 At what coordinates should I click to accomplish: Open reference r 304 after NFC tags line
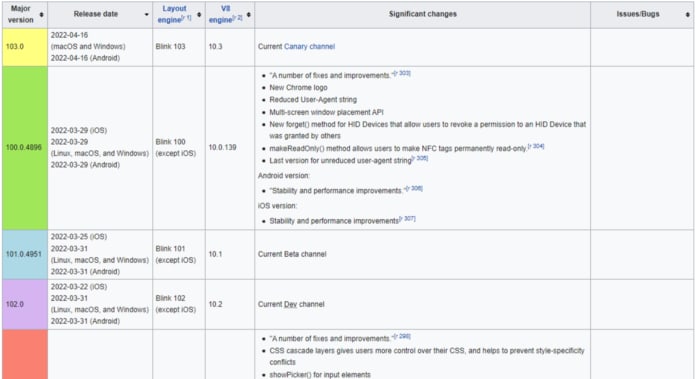[x=536, y=146]
